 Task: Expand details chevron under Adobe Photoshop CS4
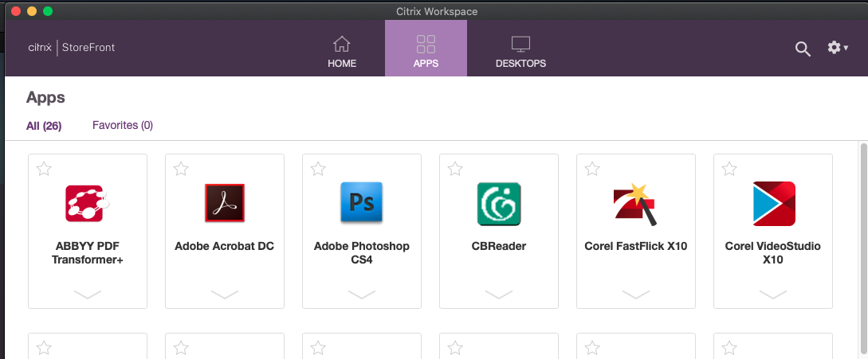tap(362, 295)
